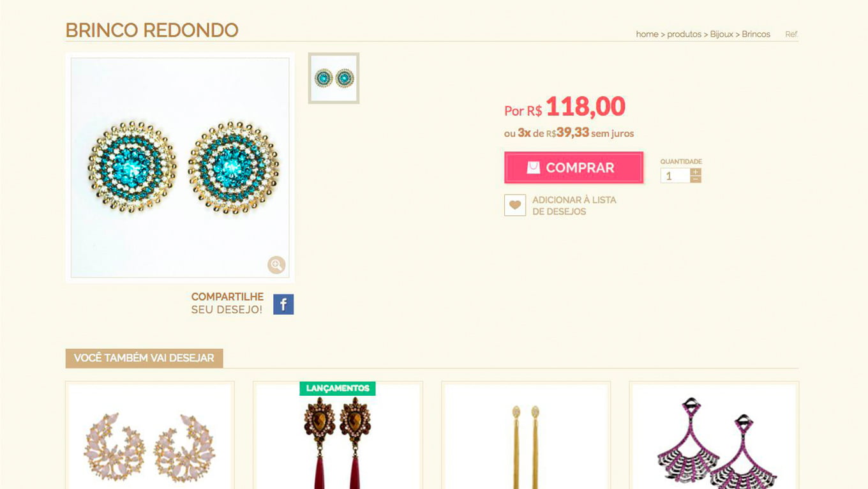Decrease quantity with the minus stepper
The height and width of the screenshot is (489, 868).
[x=696, y=179]
